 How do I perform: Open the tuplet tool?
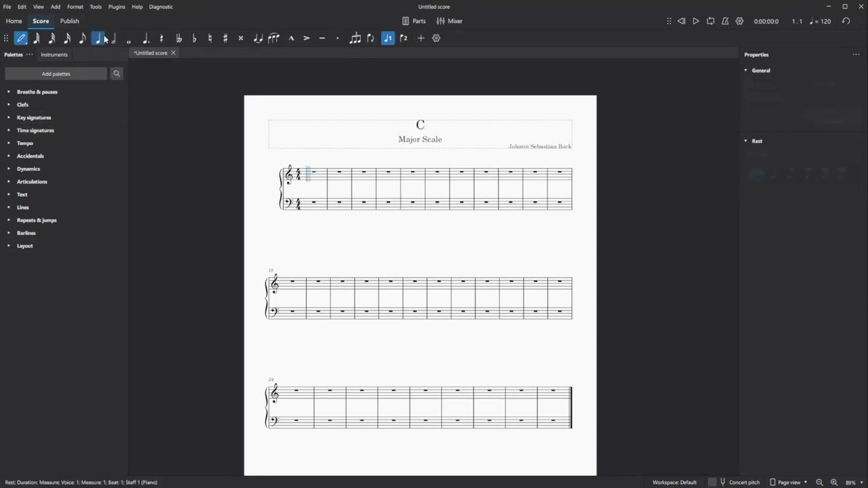coord(355,39)
